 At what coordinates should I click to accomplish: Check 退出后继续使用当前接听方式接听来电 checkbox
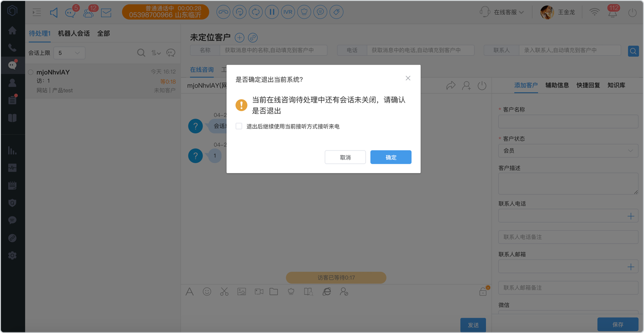pyautogui.click(x=239, y=126)
